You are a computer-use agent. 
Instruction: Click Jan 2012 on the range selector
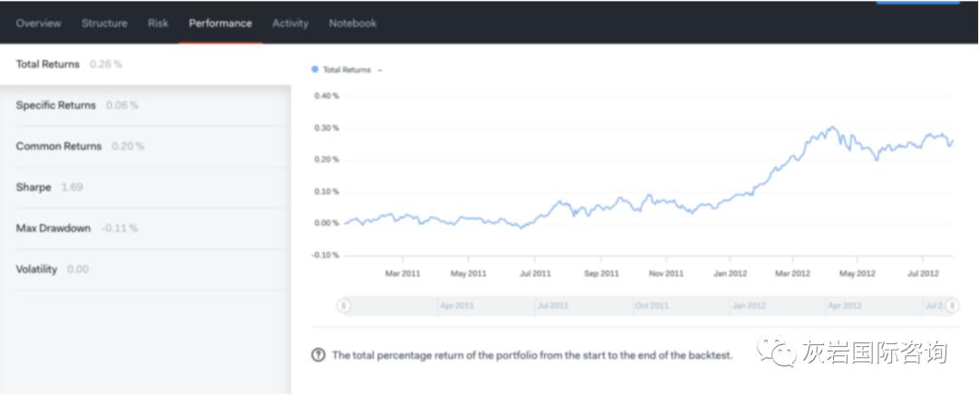coord(749,306)
